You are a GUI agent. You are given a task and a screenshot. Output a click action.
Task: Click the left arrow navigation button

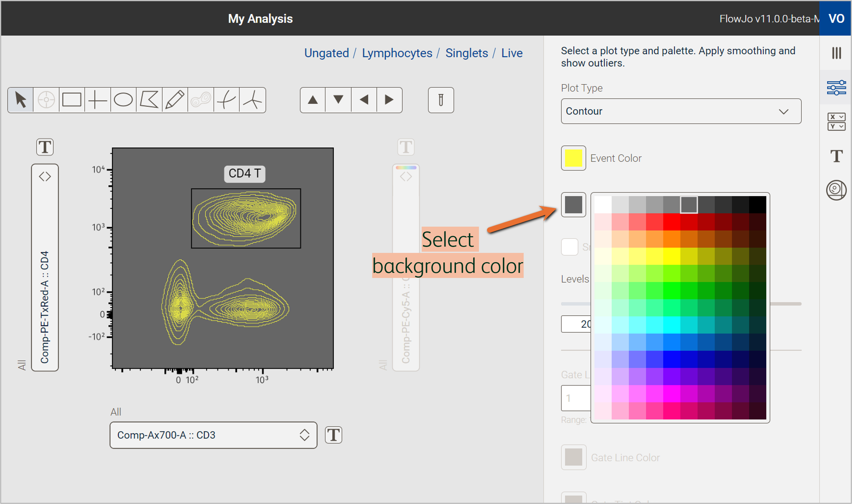[x=364, y=100]
